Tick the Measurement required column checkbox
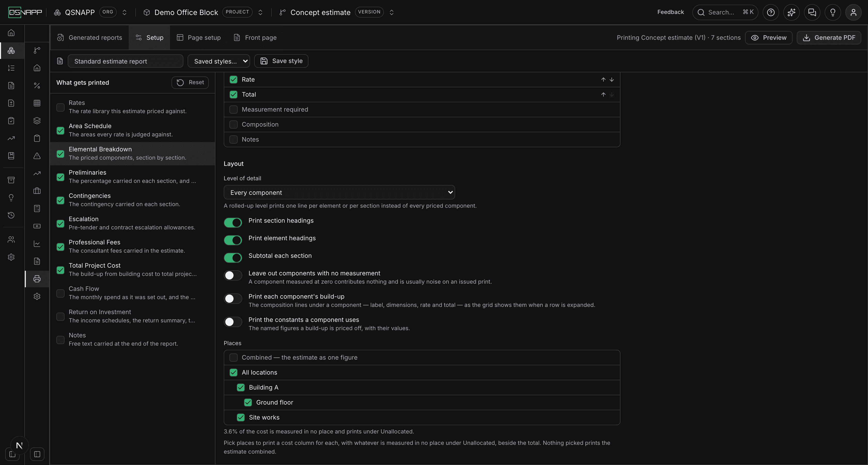The width and height of the screenshot is (868, 465). pos(234,110)
